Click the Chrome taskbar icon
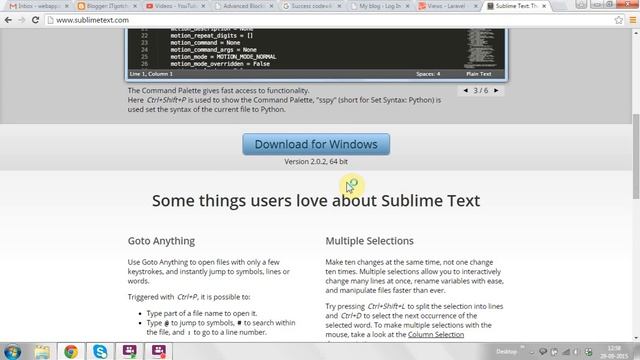 click(x=71, y=351)
